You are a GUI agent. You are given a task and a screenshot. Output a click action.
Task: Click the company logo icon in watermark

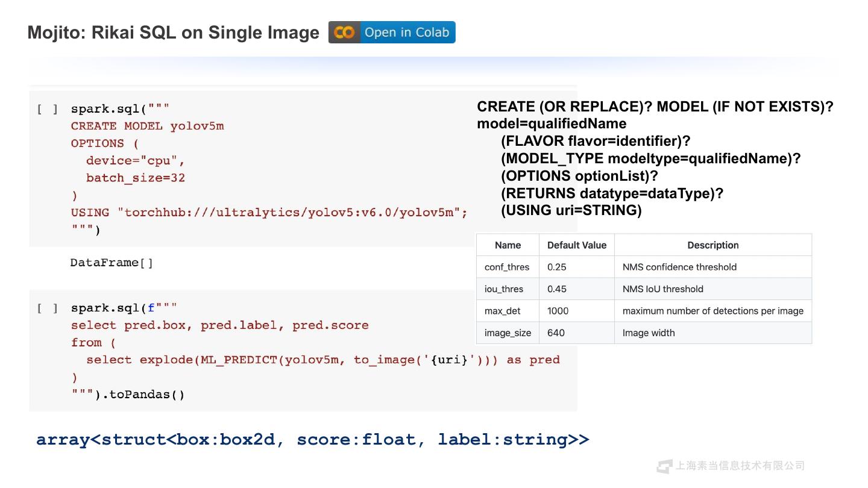coord(664,466)
